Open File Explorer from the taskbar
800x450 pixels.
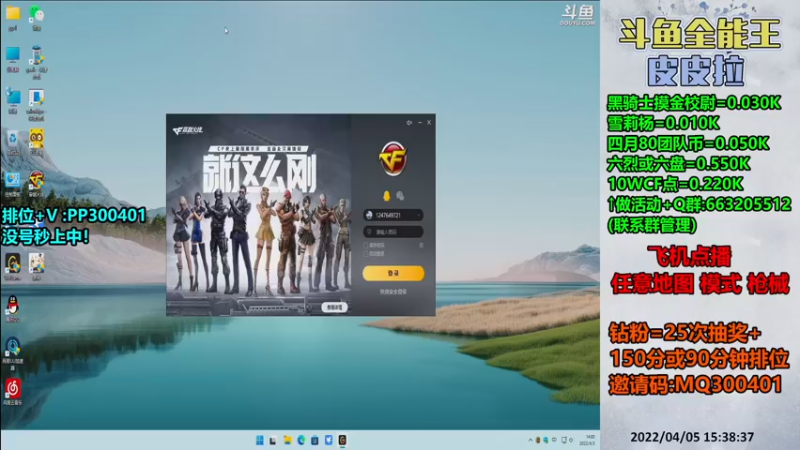coord(287,440)
